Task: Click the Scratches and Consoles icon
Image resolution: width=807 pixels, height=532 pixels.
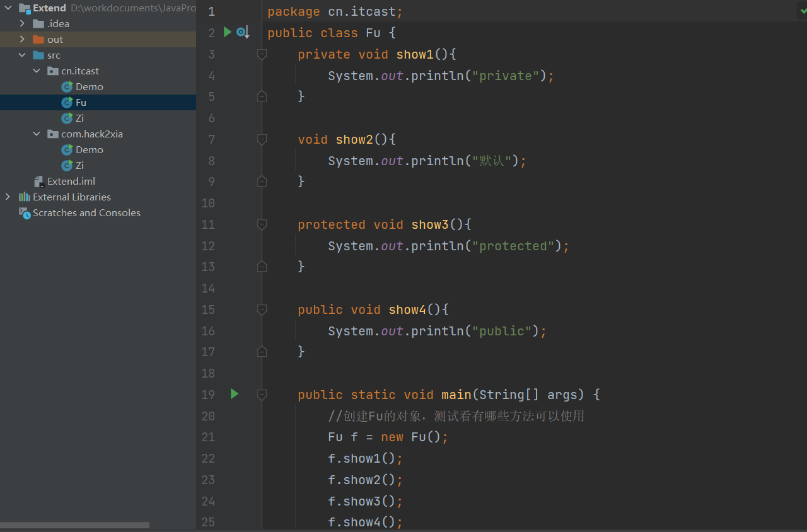Action: (x=25, y=213)
